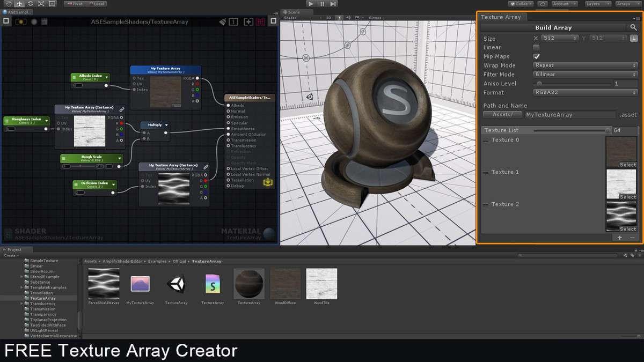Screen dimensions: 644x362
Task: Click the add texture plus button
Action: coord(620,238)
